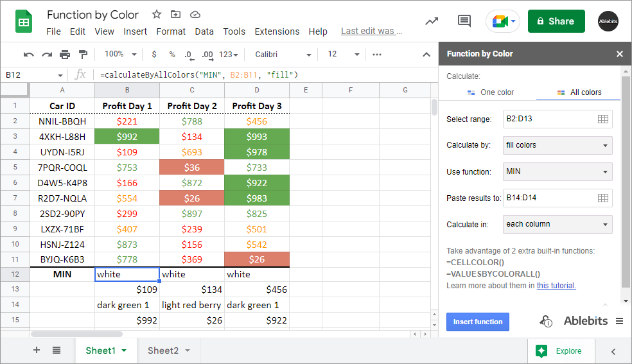
Task: Click the undo arrow icon
Action: tap(28, 55)
